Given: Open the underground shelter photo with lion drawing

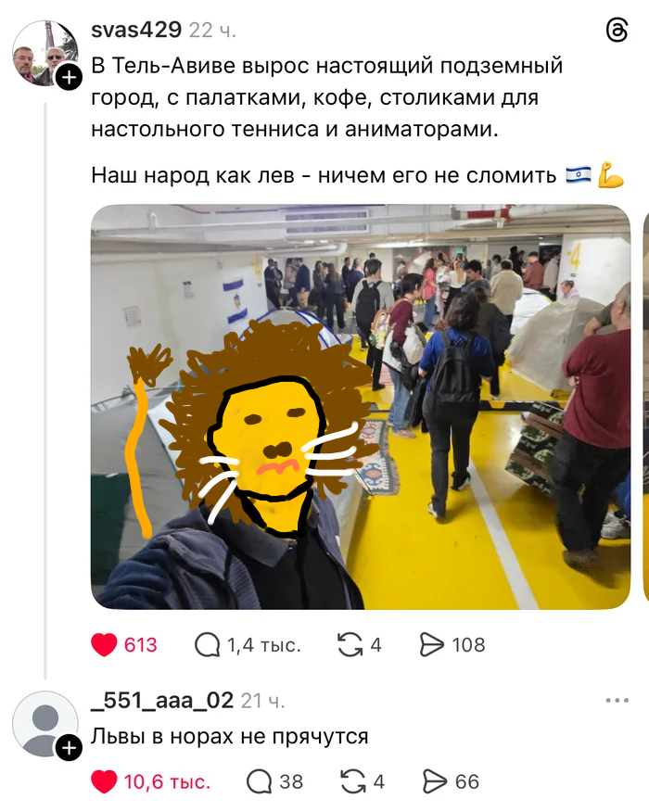Looking at the screenshot, I should pyautogui.click(x=361, y=407).
